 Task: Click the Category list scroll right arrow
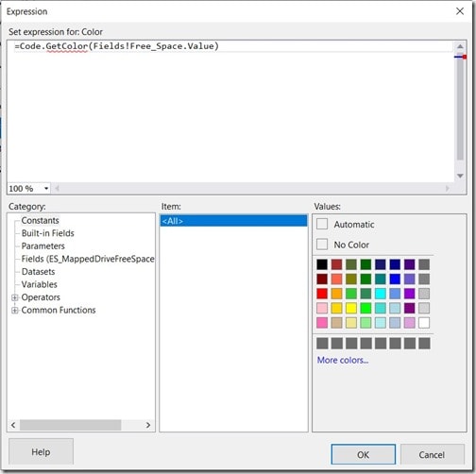(x=148, y=425)
